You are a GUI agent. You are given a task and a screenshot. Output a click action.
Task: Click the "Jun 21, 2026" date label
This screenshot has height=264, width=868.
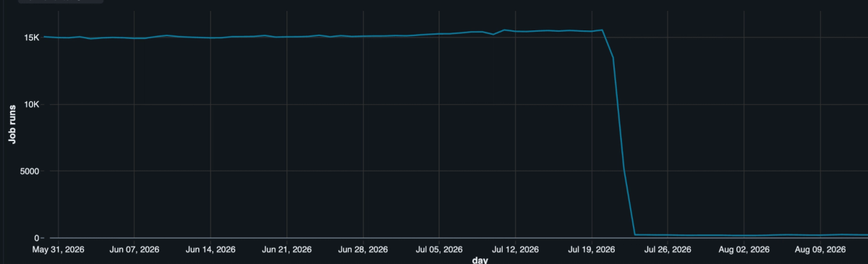(286, 250)
